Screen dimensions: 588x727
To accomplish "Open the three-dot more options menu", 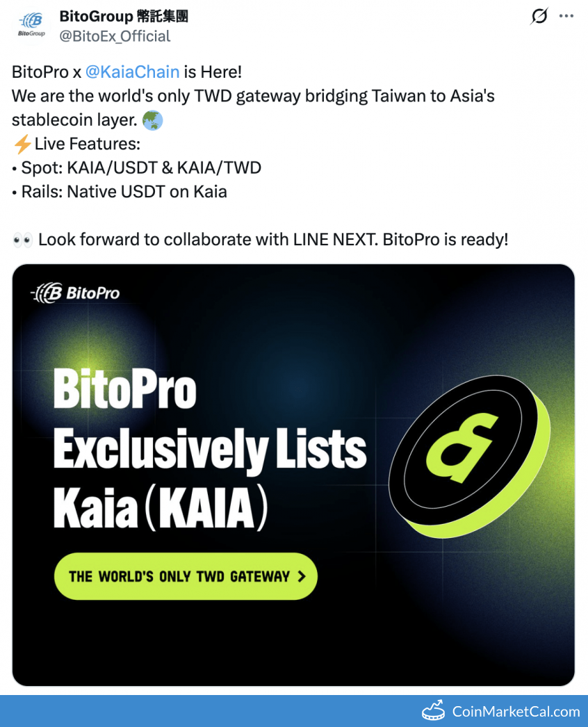I will pyautogui.click(x=566, y=16).
